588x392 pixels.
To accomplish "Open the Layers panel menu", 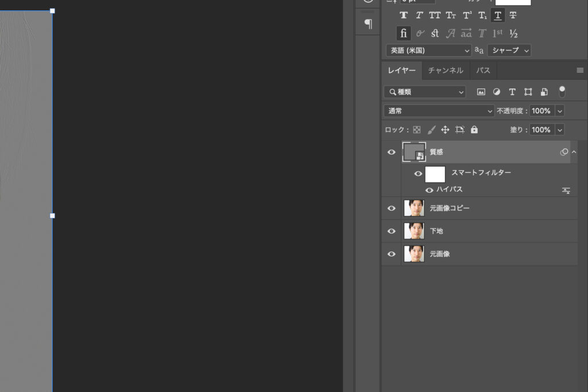I will point(580,70).
